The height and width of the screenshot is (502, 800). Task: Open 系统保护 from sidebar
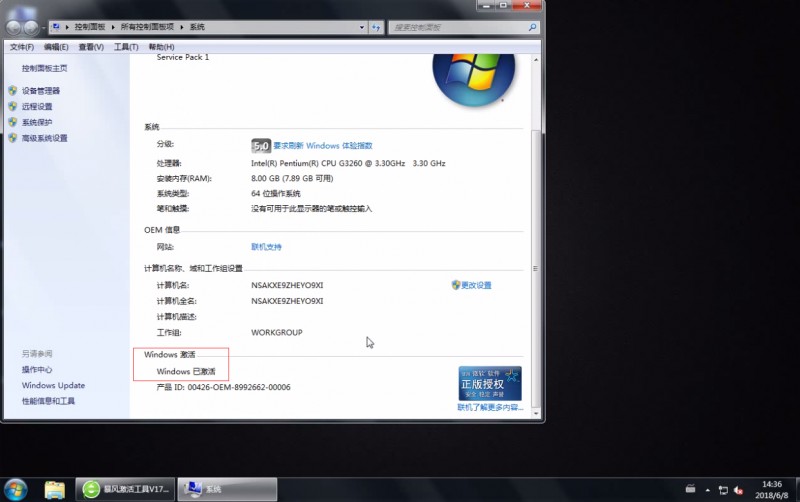(x=37, y=122)
